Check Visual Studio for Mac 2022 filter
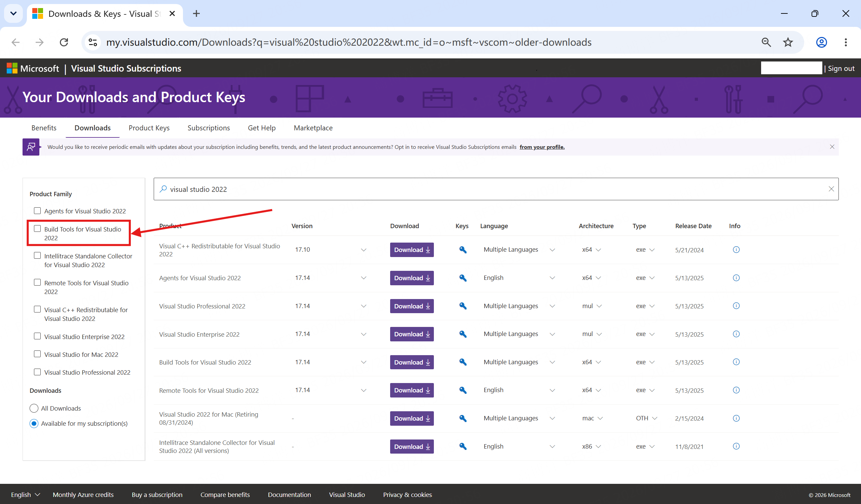The width and height of the screenshot is (861, 504). click(x=37, y=354)
